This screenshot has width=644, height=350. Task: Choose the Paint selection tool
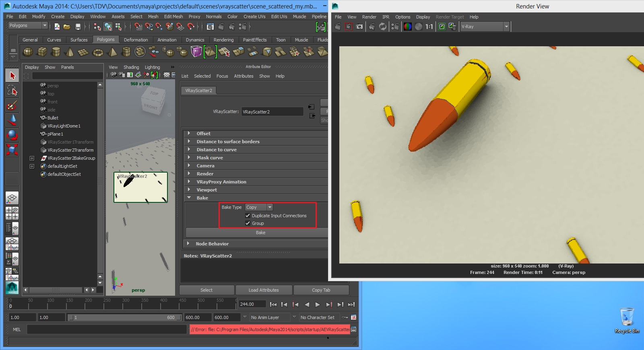(12, 105)
